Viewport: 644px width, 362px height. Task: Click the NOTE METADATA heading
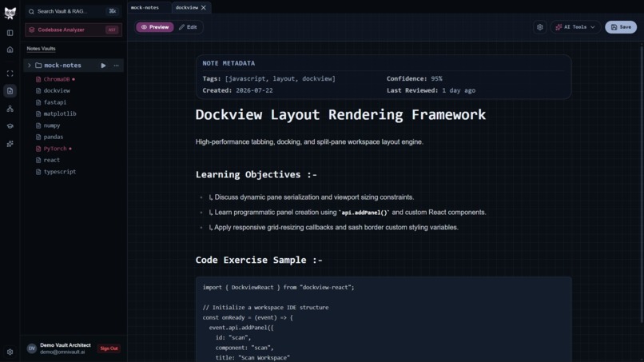(229, 63)
